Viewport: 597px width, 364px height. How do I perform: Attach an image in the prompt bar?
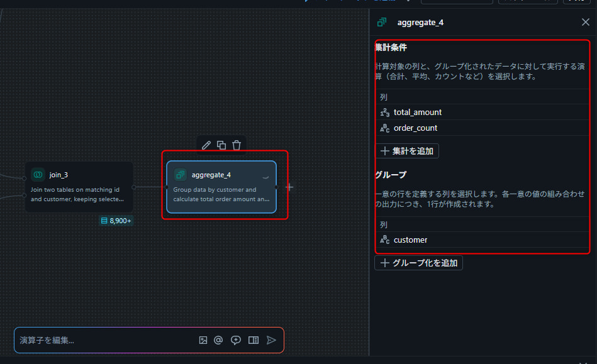pyautogui.click(x=203, y=340)
